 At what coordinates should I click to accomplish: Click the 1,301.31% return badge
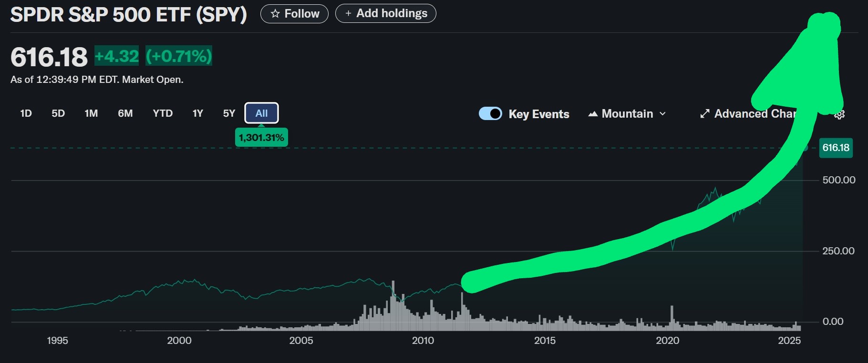tap(261, 138)
